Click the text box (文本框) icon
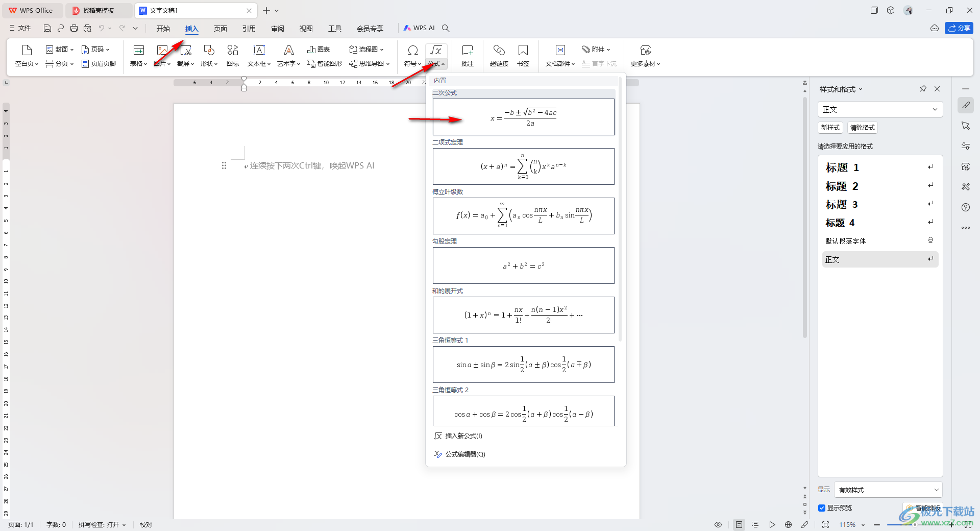Screen dimensions: 980x531 click(x=259, y=51)
